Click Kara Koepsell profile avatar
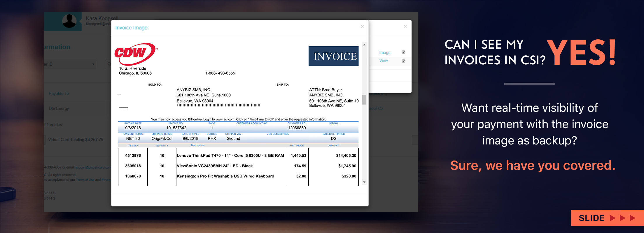Viewport: 644px width, 233px height. point(69,21)
